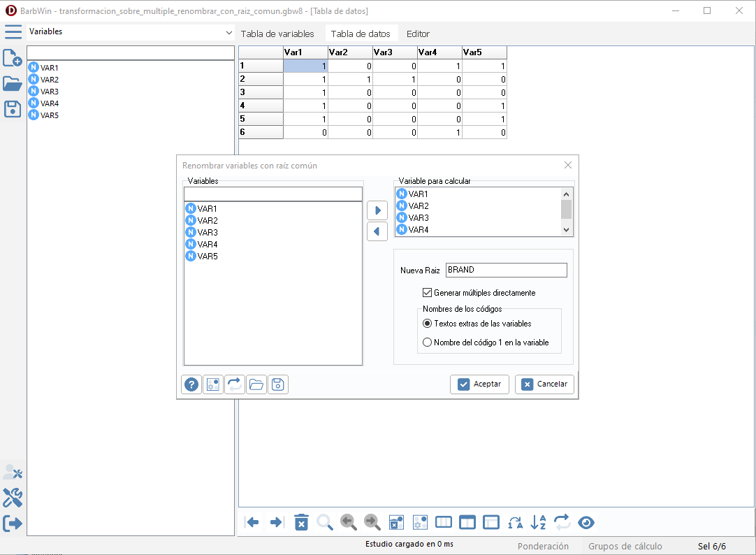Select Textos extras de las variables option
Viewport: 756px width, 555px height.
[x=428, y=324]
